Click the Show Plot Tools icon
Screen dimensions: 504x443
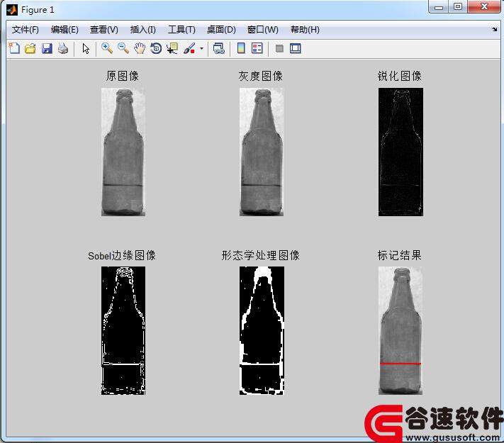click(x=296, y=48)
